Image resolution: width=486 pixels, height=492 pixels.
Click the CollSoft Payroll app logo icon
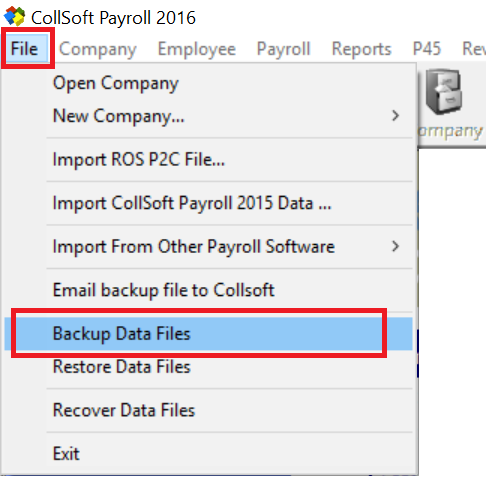tap(14, 17)
